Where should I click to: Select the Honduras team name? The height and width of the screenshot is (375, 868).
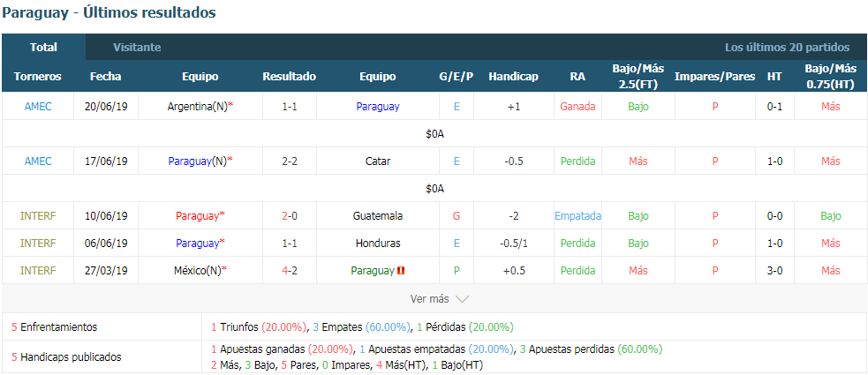378,244
